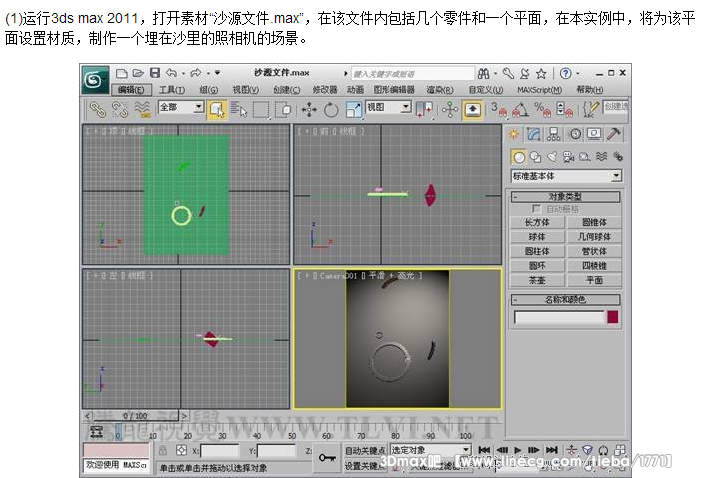Open the 组(G) menu
The height and width of the screenshot is (478, 701).
[209, 90]
